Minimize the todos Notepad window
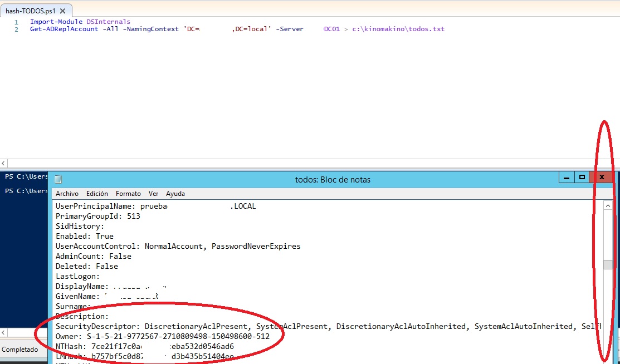The image size is (620, 364). [x=567, y=178]
